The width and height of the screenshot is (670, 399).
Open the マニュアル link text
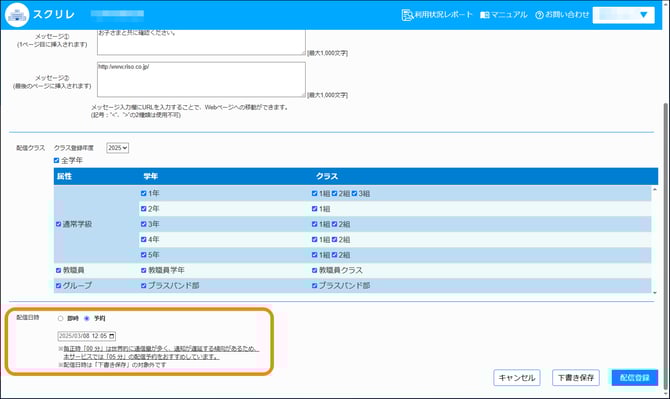click(x=509, y=15)
